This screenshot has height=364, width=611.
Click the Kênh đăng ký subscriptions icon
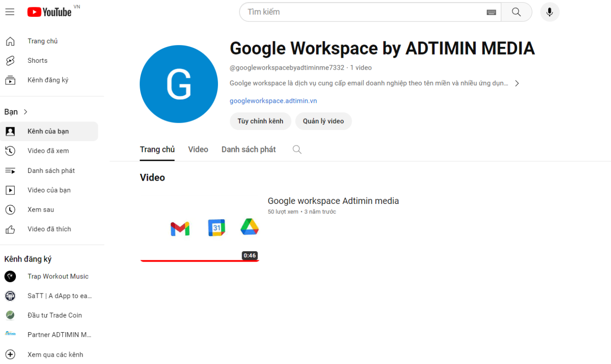pos(10,80)
